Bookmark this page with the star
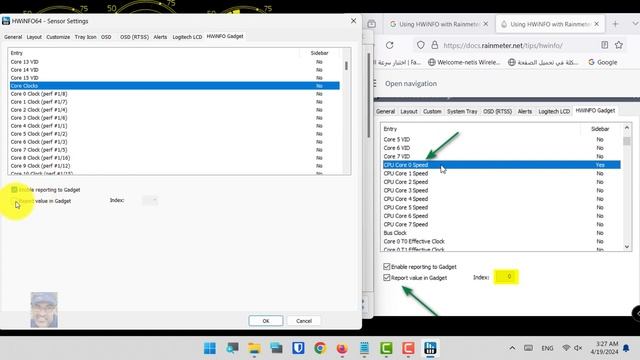 619,45
